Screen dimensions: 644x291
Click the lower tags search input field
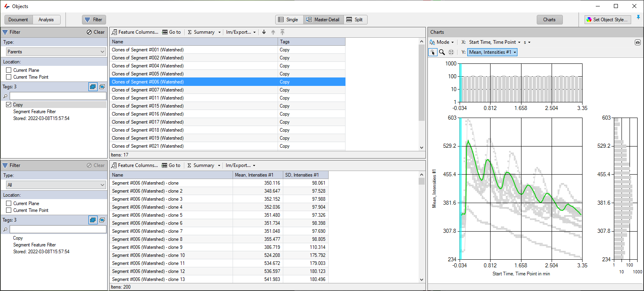[58, 230]
